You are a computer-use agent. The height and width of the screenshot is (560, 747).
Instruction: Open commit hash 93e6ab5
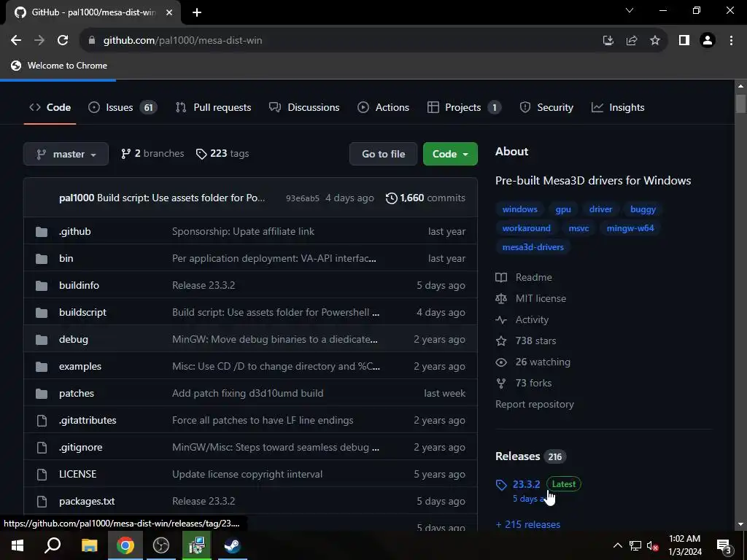coord(303,198)
